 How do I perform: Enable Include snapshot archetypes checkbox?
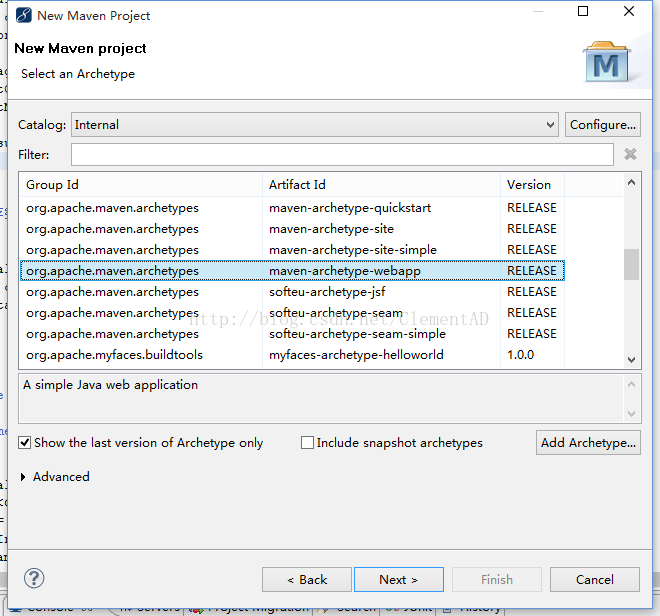pyautogui.click(x=307, y=443)
